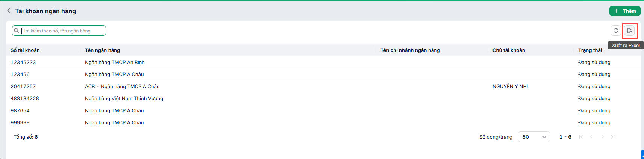The width and height of the screenshot is (644, 159).
Task: Go to first page arrow icon
Action: click(581, 137)
